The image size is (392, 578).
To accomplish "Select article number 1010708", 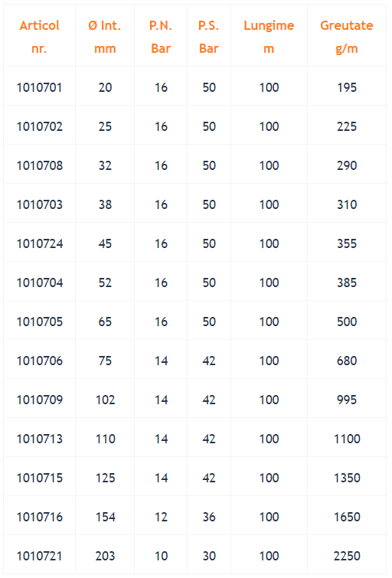I will pos(40,165).
